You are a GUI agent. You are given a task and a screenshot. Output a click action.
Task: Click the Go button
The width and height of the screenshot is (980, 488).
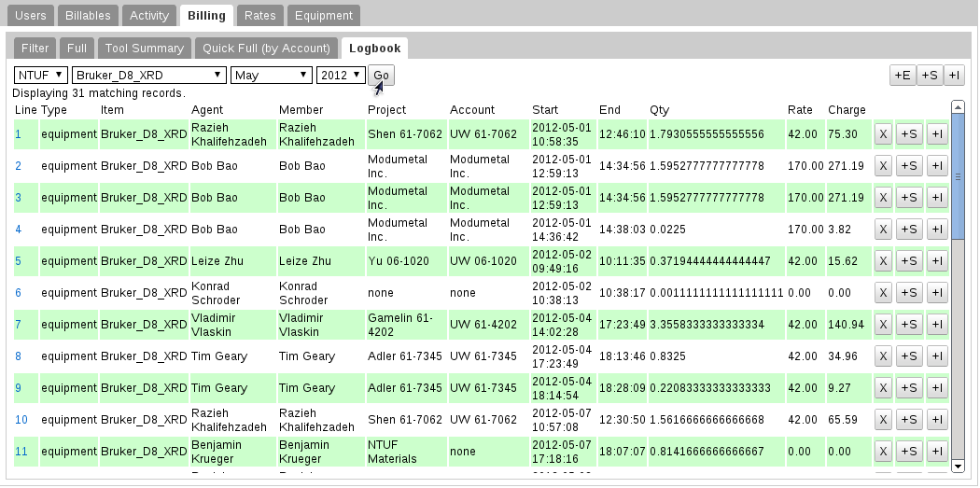pyautogui.click(x=381, y=75)
